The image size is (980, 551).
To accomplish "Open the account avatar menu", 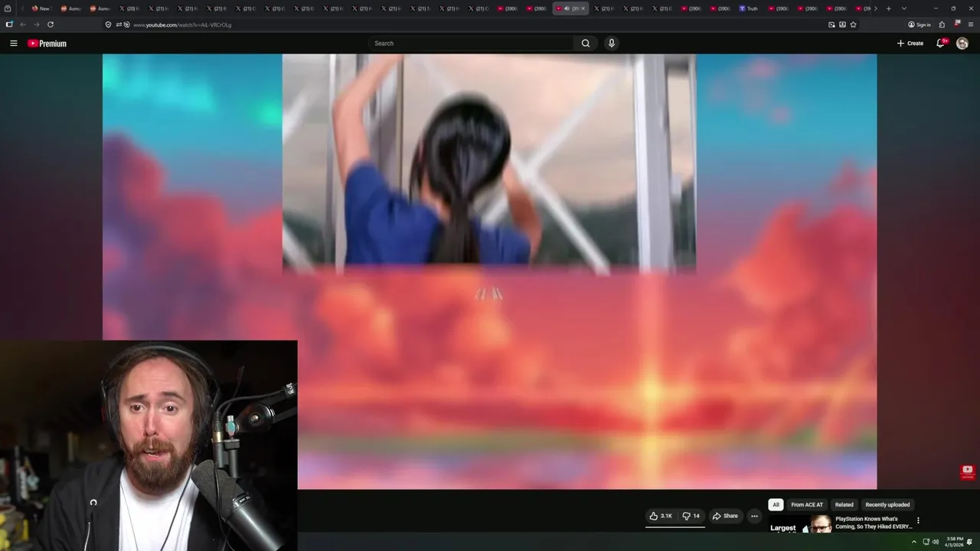I will click(x=962, y=44).
